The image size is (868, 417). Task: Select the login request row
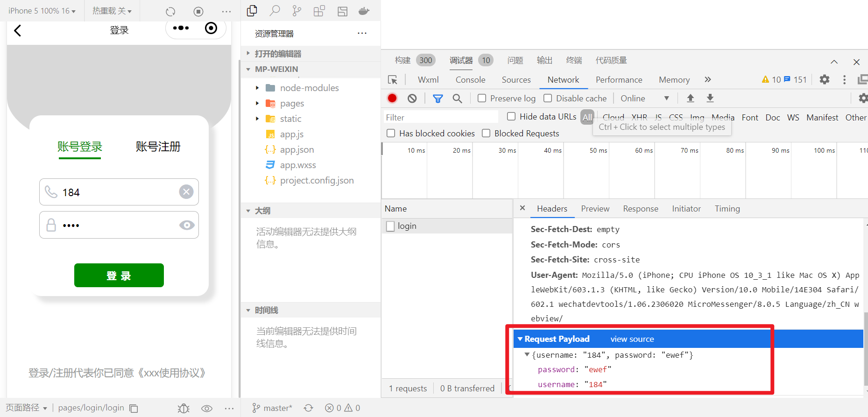tap(407, 226)
